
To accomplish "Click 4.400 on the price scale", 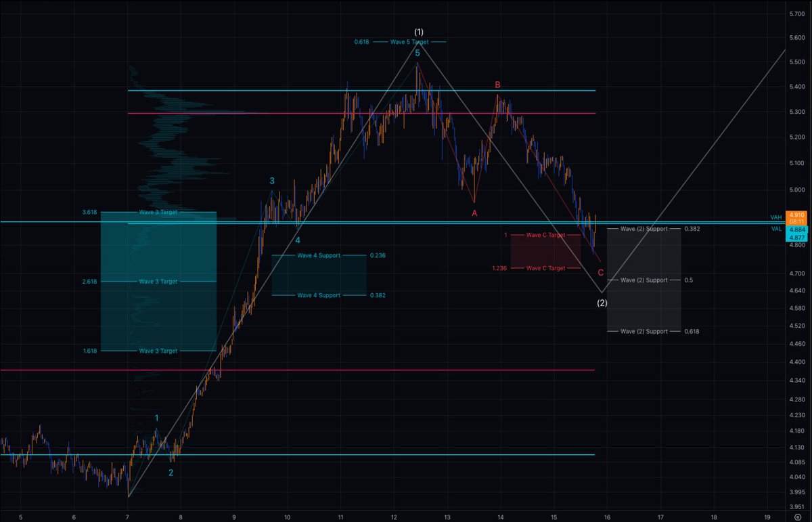I will coord(796,362).
